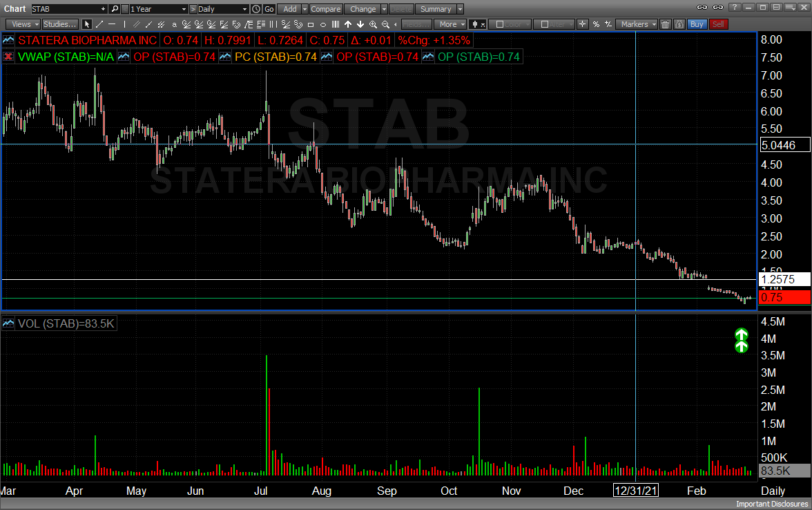Click the down arrow marker tool

(360, 24)
